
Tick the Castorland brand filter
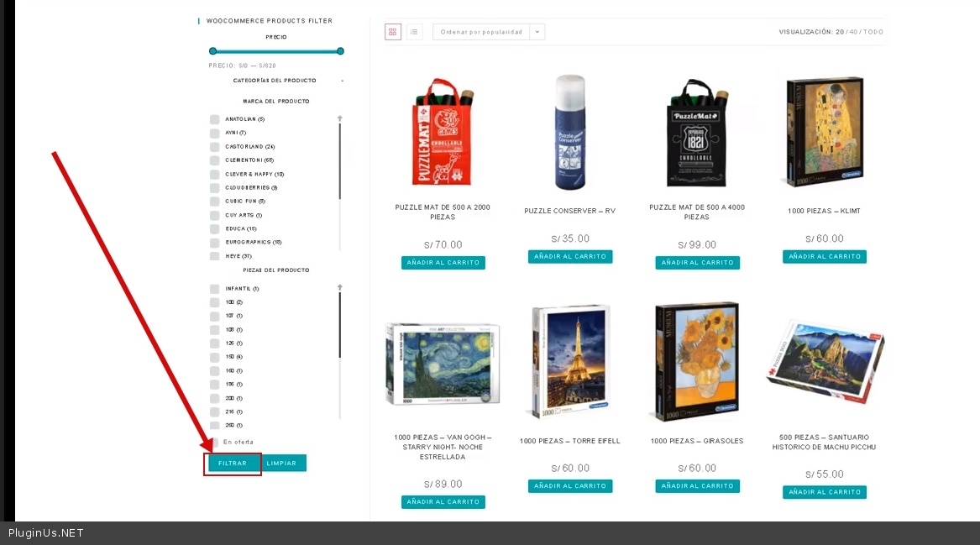[215, 147]
